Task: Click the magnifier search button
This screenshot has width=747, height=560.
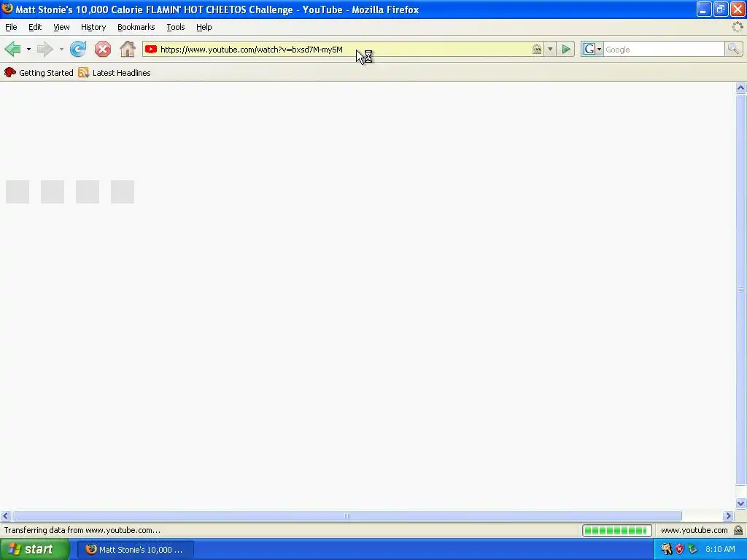Action: coord(733,49)
